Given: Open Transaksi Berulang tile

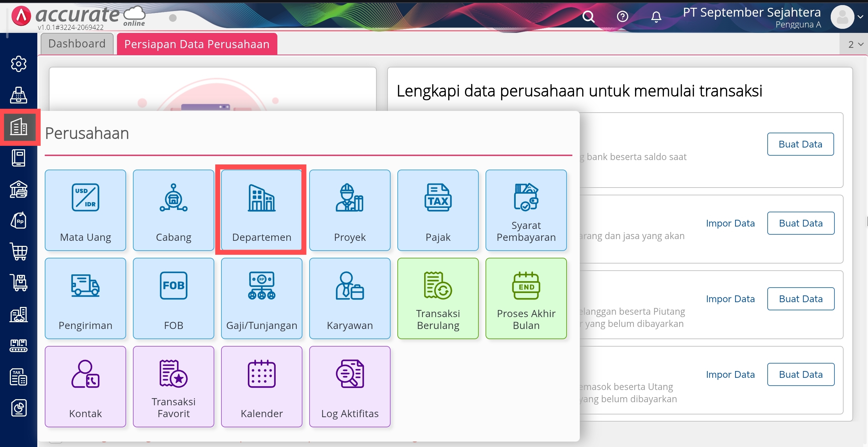Looking at the screenshot, I should [x=438, y=298].
